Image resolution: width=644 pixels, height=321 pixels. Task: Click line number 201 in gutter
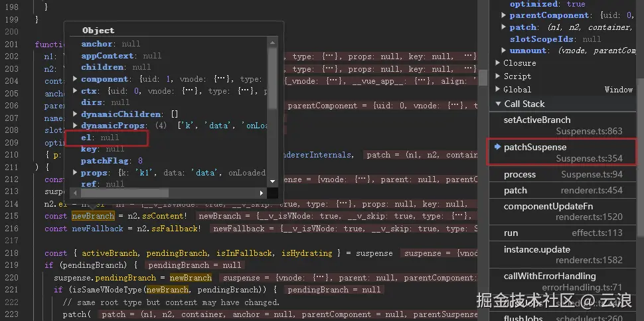(x=12, y=44)
